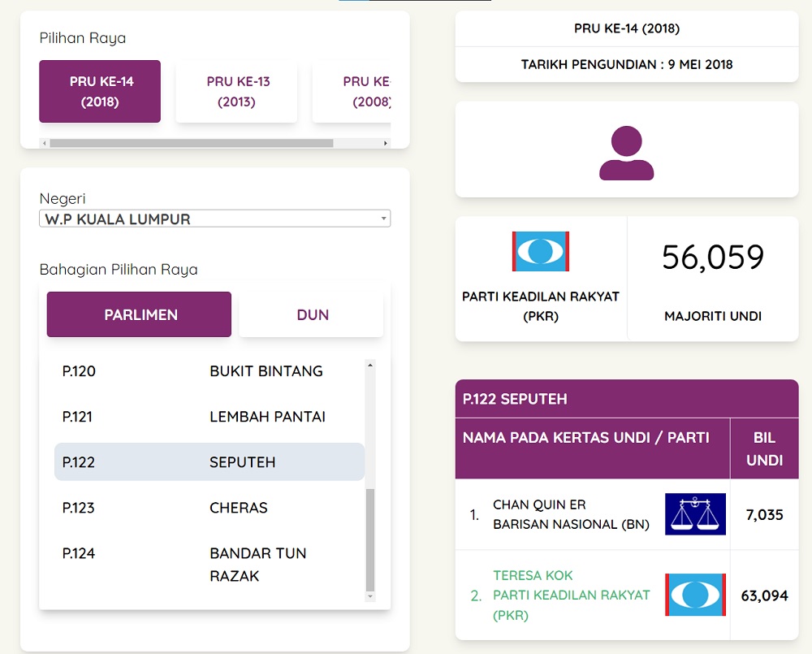This screenshot has width=812, height=654.
Task: Click left arrow of election horizontal scrollbar
Action: point(45,143)
